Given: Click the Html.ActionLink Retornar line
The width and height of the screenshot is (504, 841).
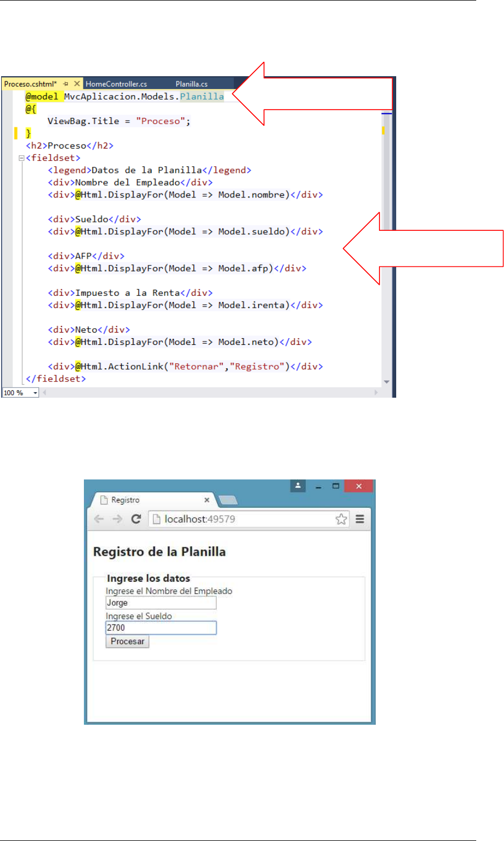Looking at the screenshot, I should [x=185, y=366].
